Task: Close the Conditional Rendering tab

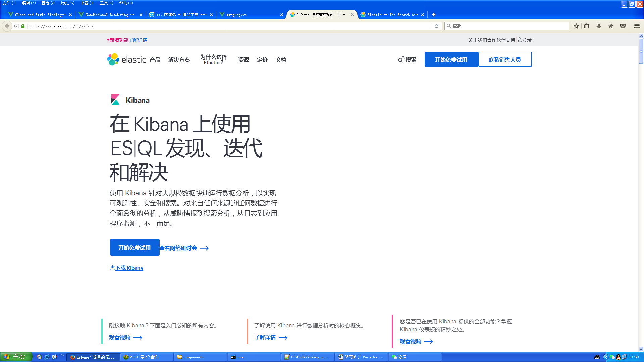Action: click(141, 15)
